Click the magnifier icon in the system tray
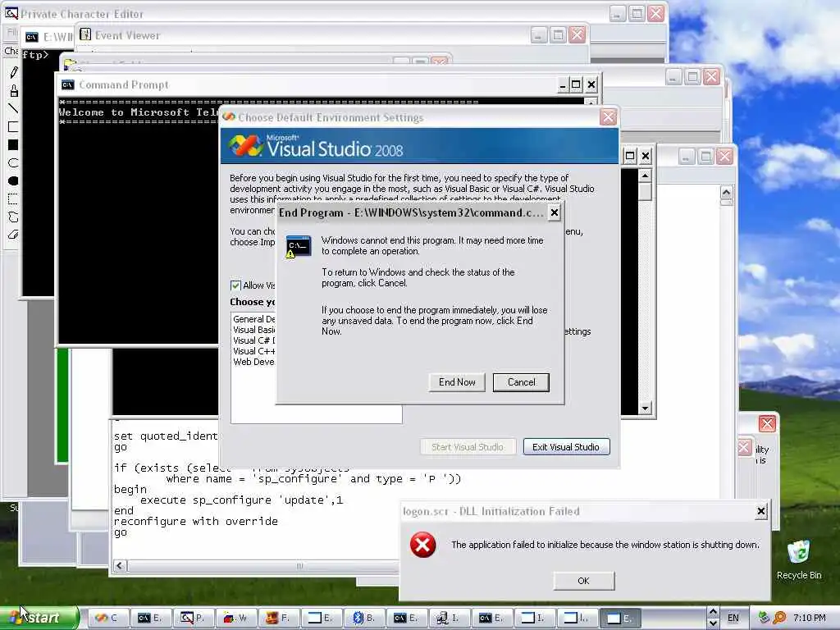The height and width of the screenshot is (630, 840). point(779,618)
